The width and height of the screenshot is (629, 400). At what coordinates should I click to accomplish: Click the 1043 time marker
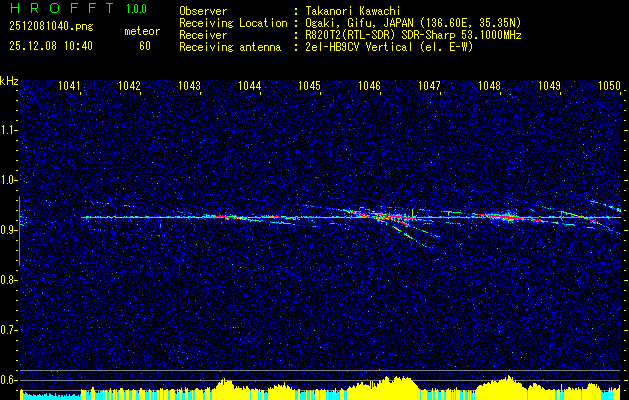click(189, 85)
